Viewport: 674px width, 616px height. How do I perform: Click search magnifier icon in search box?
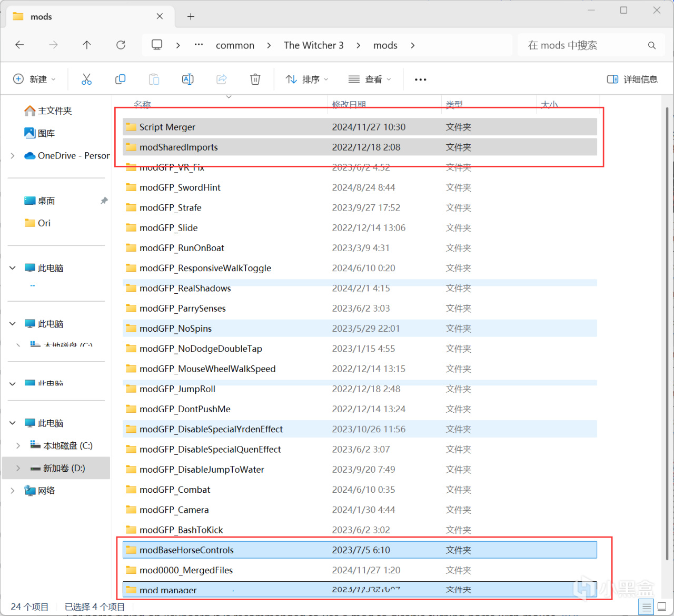[652, 45]
